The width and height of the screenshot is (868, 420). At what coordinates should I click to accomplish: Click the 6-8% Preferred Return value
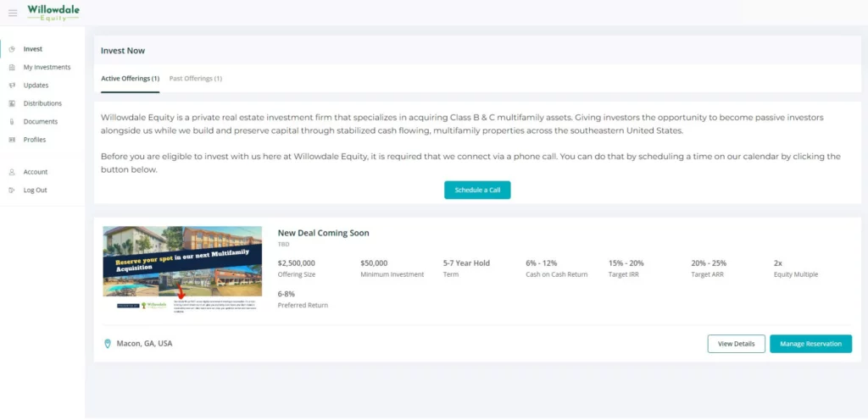(x=287, y=294)
